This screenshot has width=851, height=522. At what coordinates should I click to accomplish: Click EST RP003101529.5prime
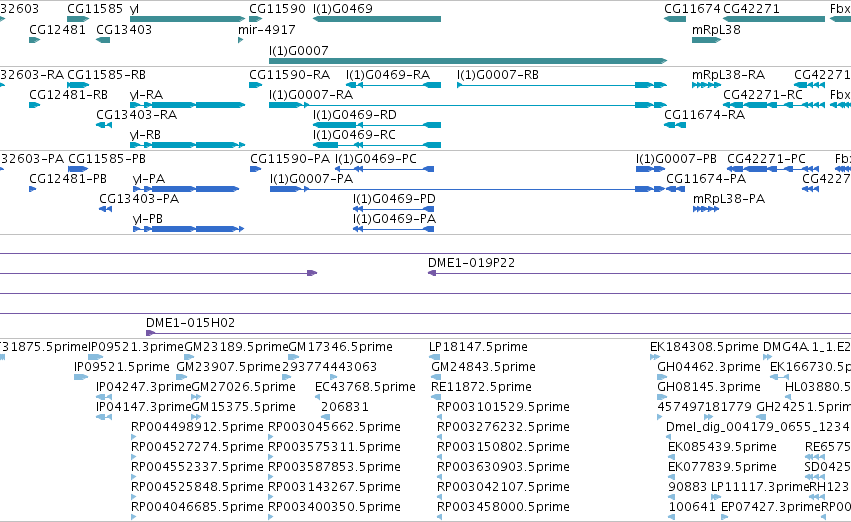point(503,407)
